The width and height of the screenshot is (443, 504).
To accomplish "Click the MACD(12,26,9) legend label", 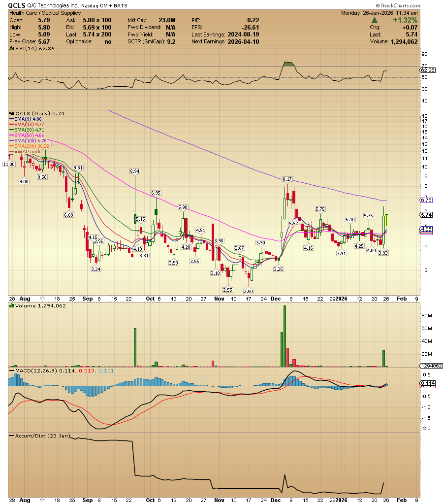I will click(36, 370).
